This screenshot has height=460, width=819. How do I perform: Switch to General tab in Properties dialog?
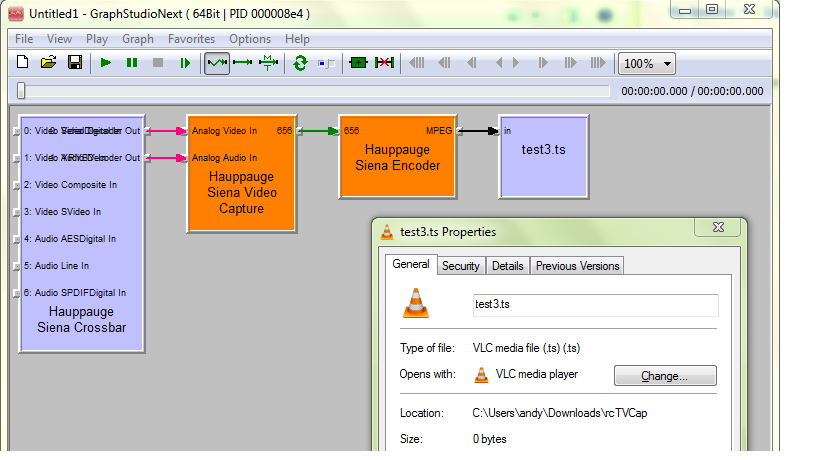pos(411,264)
